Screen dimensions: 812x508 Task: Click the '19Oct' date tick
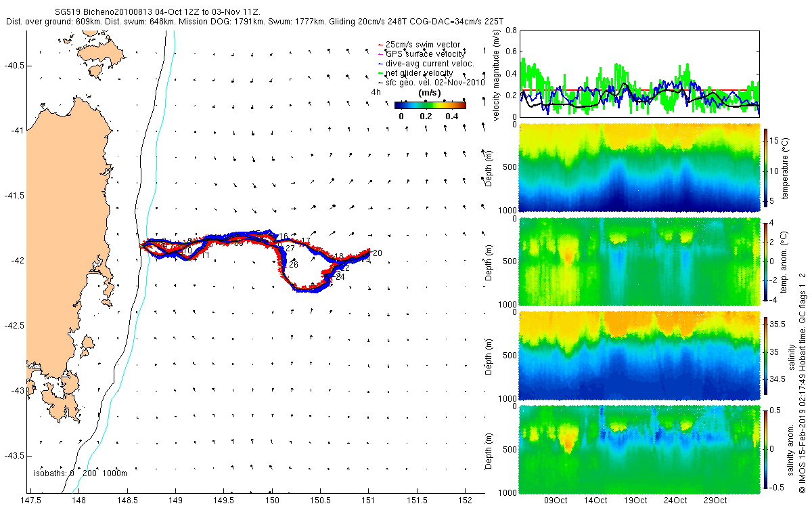point(635,501)
